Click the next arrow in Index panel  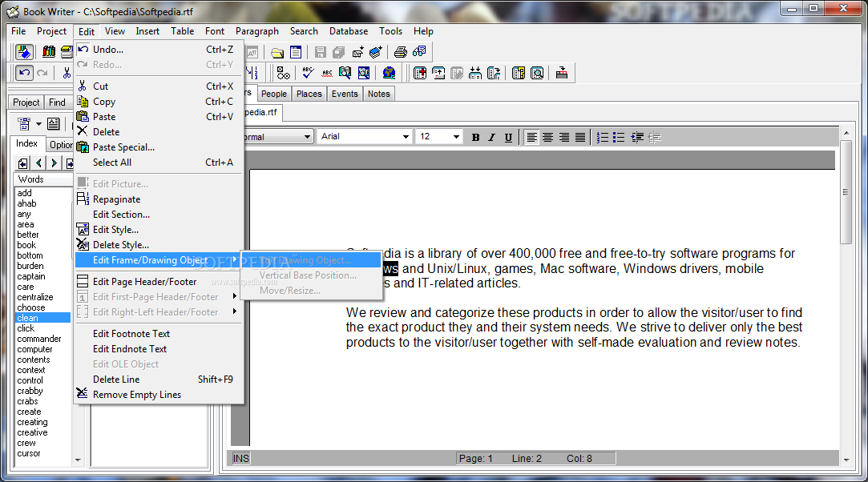tap(54, 163)
